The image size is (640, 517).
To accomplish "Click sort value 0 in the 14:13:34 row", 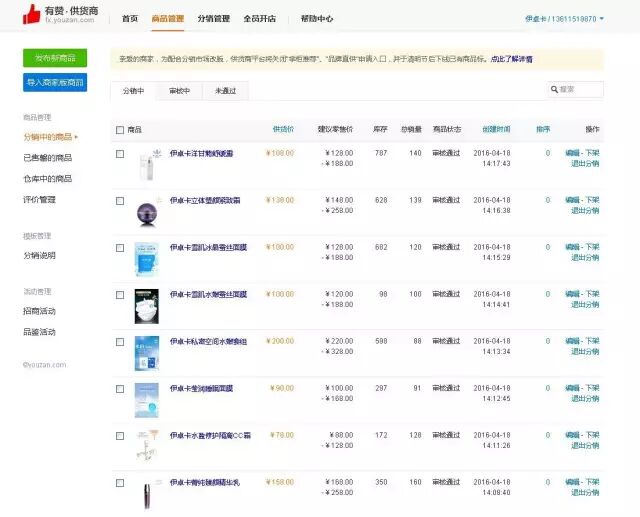I will click(548, 341).
